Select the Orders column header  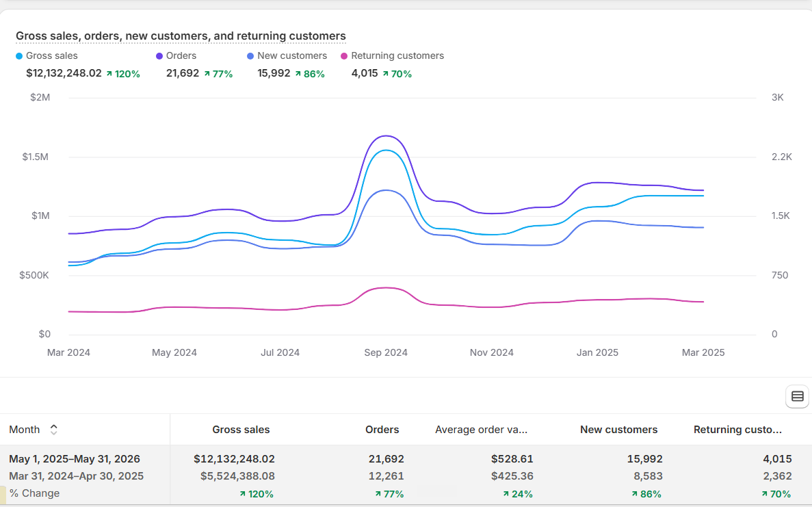pos(382,429)
